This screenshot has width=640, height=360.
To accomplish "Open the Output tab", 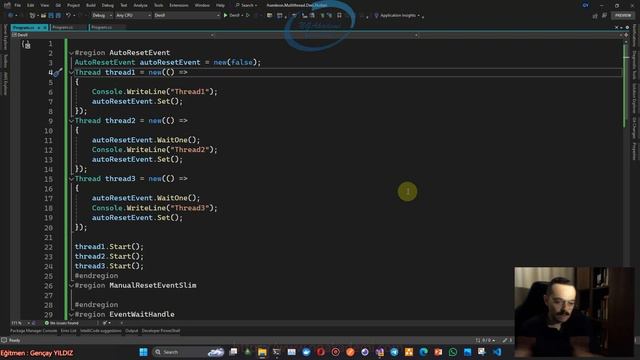I will [x=131, y=331].
